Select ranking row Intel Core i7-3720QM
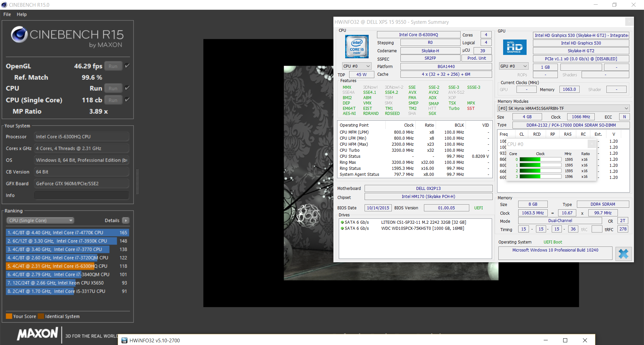 pos(67,258)
